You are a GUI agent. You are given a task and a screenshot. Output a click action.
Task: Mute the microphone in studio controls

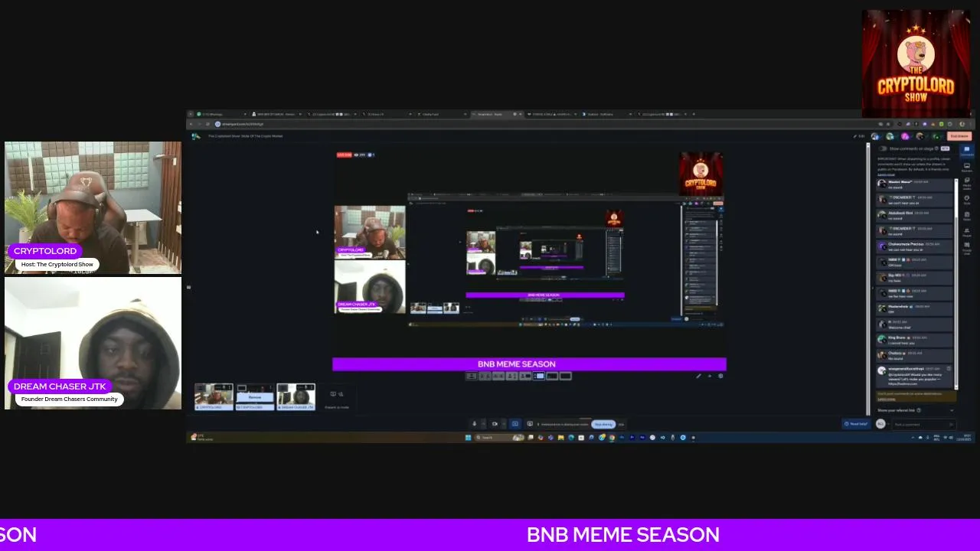pos(474,424)
